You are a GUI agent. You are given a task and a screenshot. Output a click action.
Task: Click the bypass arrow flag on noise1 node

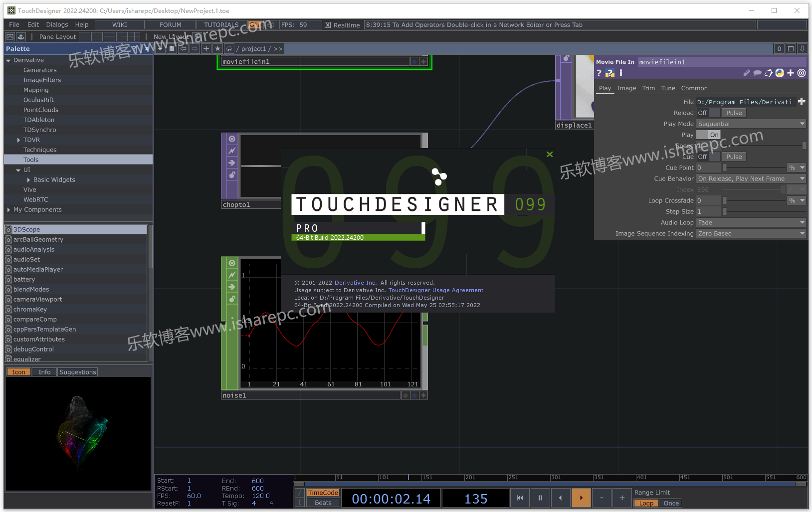click(x=232, y=287)
